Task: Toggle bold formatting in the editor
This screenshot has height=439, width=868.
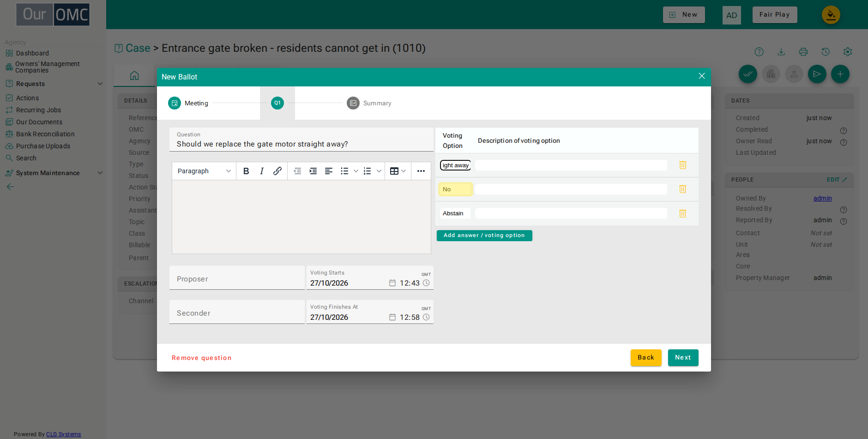Action: pyautogui.click(x=246, y=171)
